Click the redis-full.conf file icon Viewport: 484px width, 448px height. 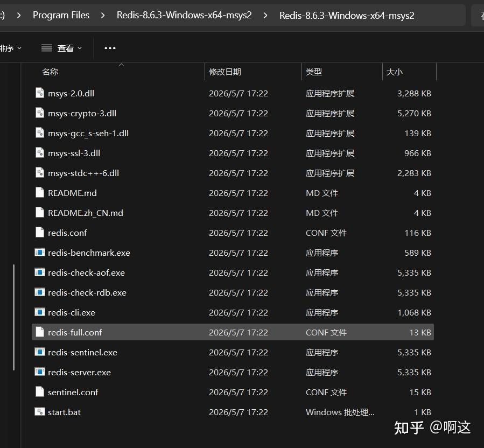coord(40,332)
